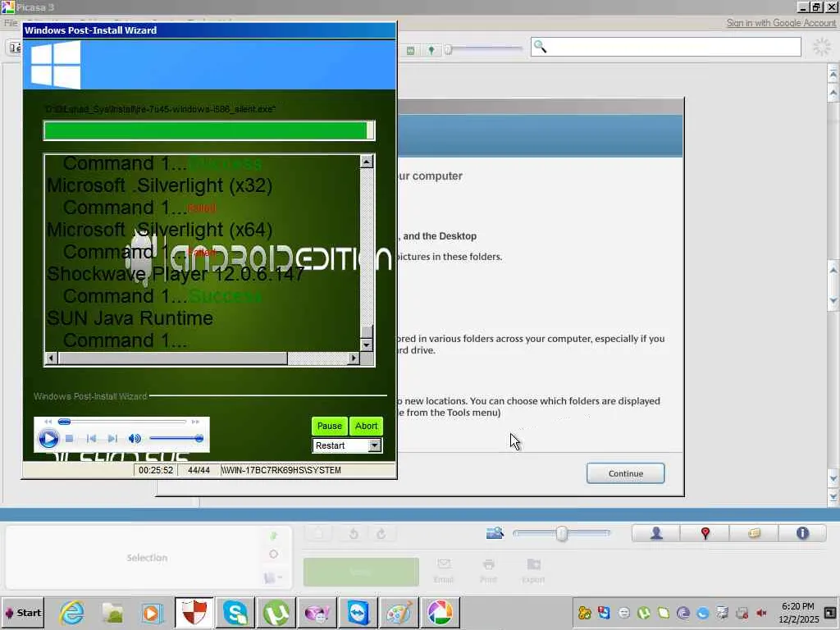Select 'Shockwave Player 12.0.6.147' log entry
Image resolution: width=840 pixels, height=630 pixels.
pos(176,274)
